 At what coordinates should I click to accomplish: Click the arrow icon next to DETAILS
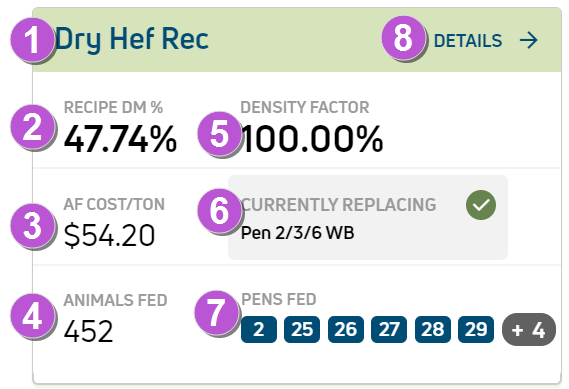pyautogui.click(x=528, y=40)
